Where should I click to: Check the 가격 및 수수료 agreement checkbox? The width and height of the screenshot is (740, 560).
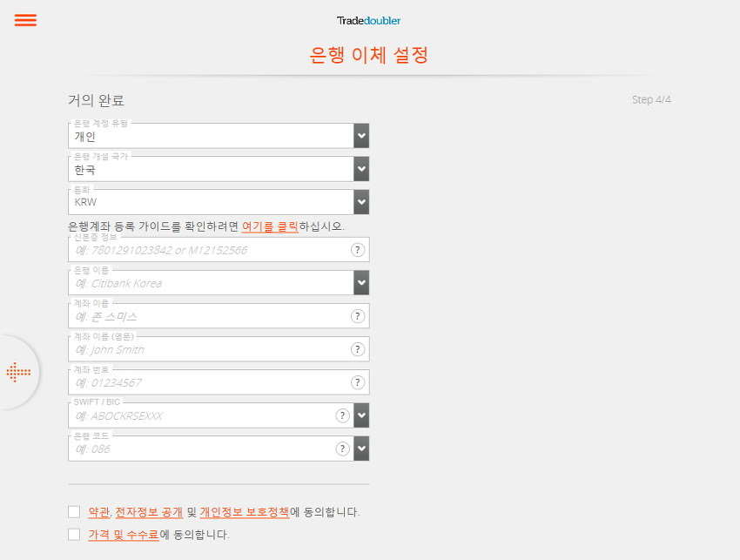click(x=74, y=535)
